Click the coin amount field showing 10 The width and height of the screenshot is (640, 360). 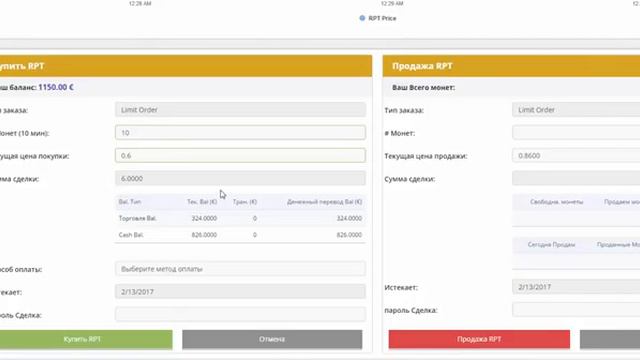[240, 133]
